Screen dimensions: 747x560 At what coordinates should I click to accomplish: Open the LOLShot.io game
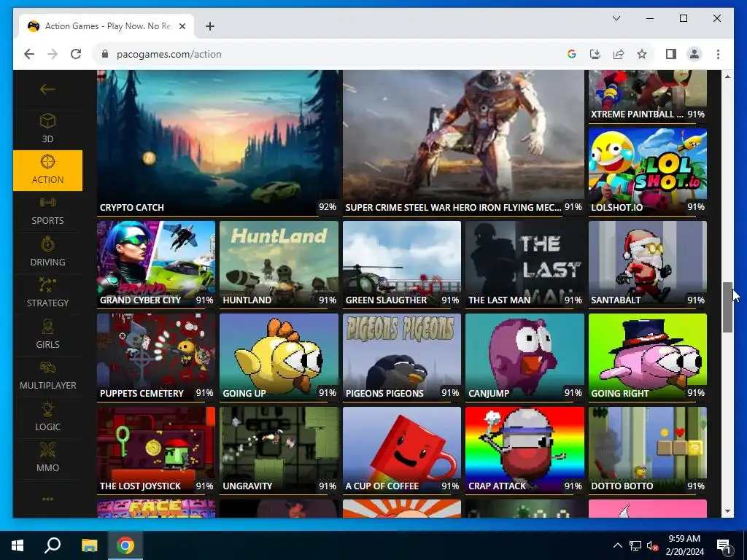[x=648, y=171]
